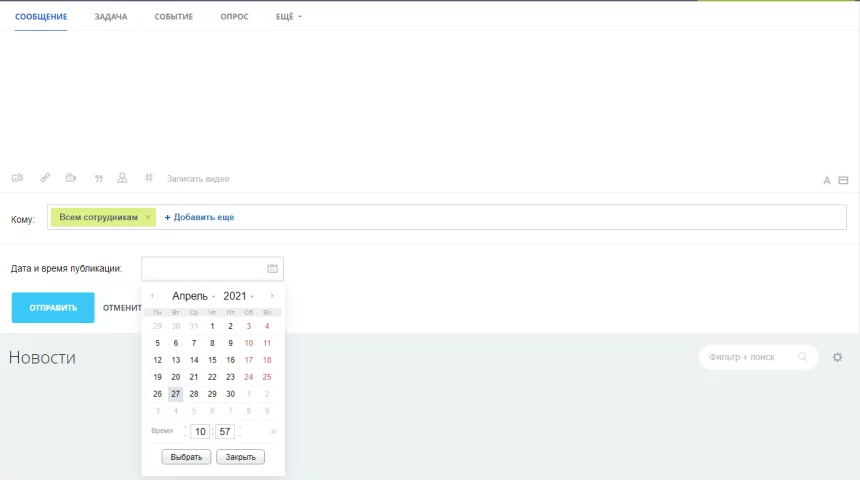
Task: Click the 'Фильтр + поиск' search field
Action: (x=748, y=357)
